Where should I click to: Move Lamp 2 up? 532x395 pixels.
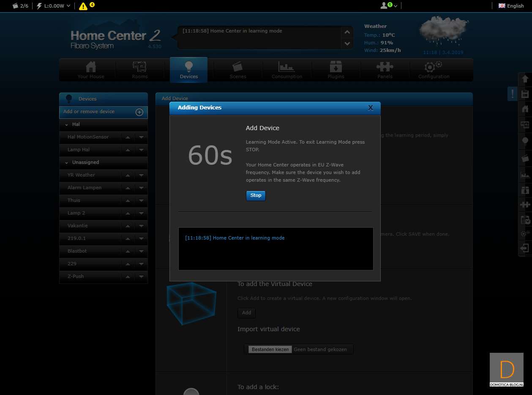tap(128, 213)
